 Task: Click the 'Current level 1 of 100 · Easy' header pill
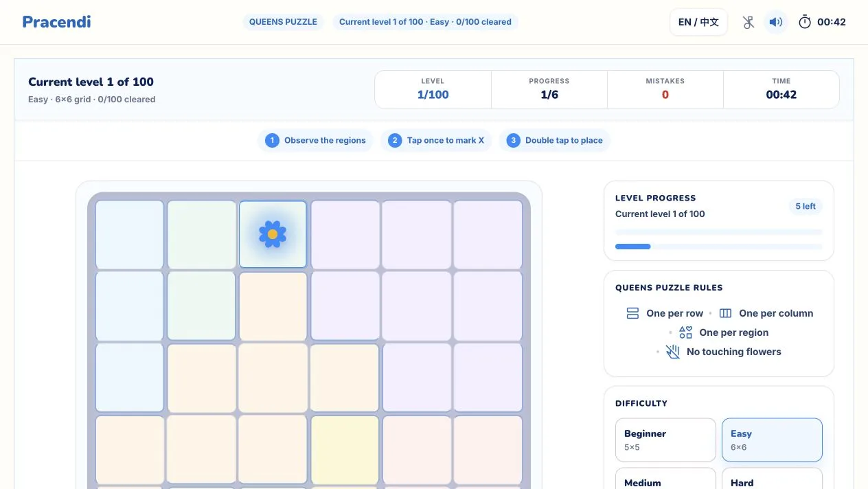tap(425, 22)
